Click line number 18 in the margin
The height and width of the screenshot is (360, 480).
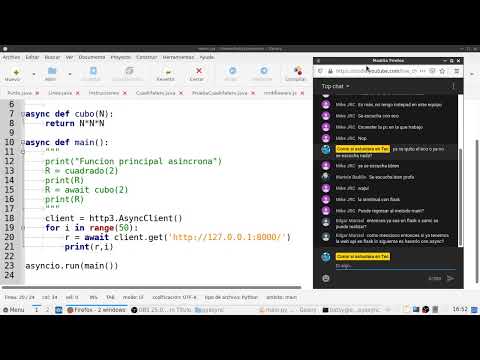click(9, 218)
